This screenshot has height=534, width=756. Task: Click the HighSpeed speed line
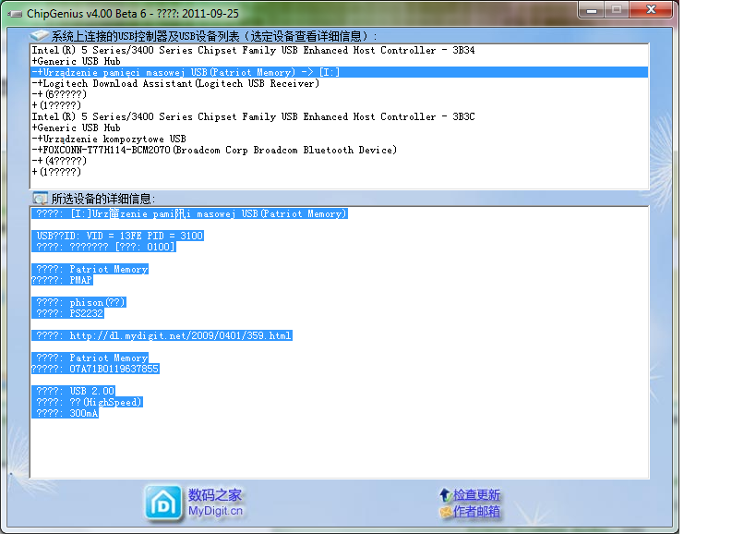(89, 402)
